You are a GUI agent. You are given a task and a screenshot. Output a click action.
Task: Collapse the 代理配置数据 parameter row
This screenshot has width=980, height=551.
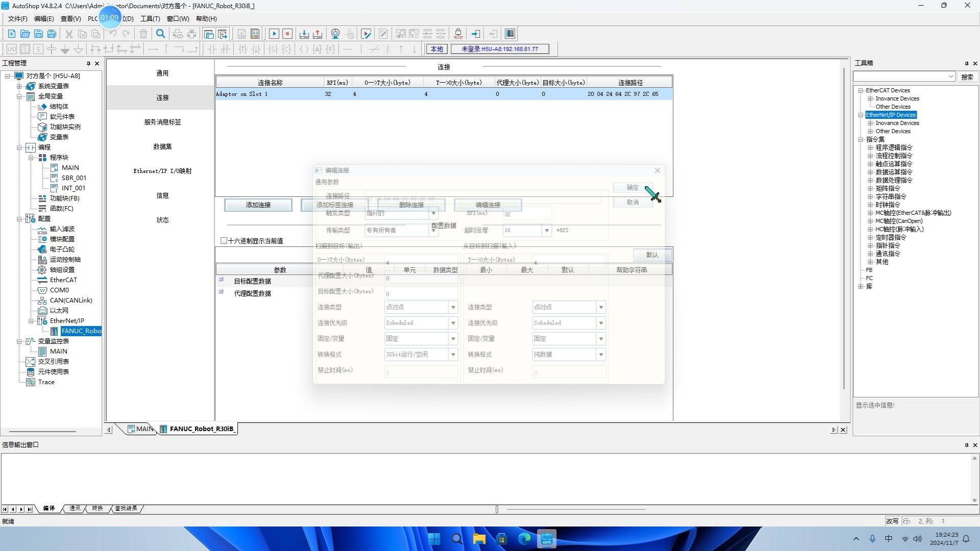(221, 292)
